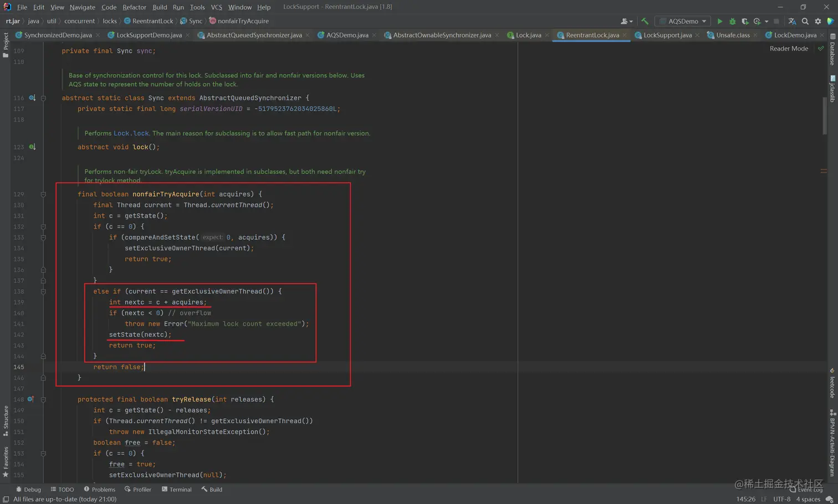Viewport: 838px width, 504px height.
Task: Click the 4 spaces indent indicator
Action: 808,499
